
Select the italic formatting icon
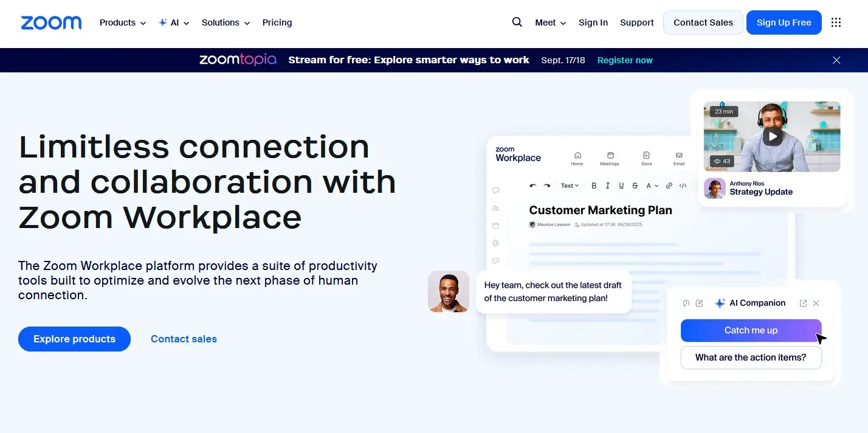point(607,185)
